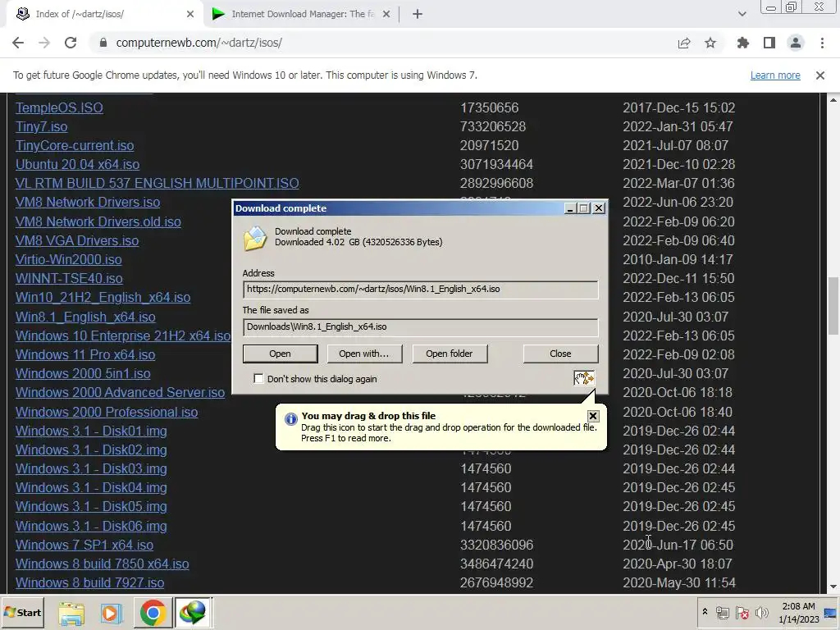Click Win8.1_English_x64.iso link

85,317
